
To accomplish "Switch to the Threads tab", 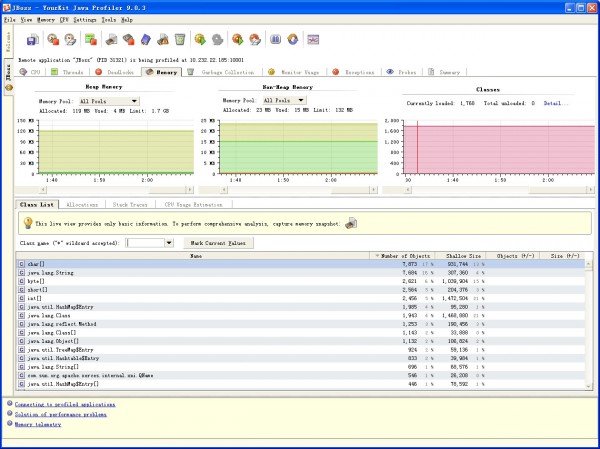I will coord(67,72).
